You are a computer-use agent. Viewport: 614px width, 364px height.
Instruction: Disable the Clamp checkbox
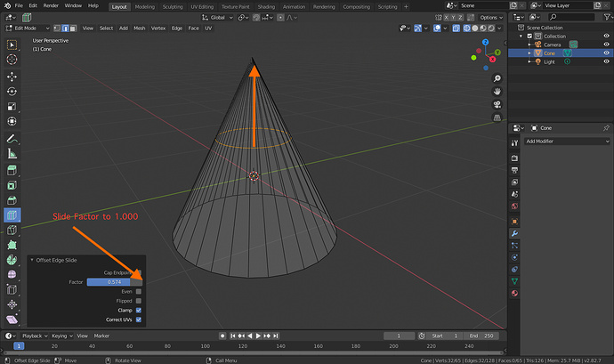coord(139,311)
